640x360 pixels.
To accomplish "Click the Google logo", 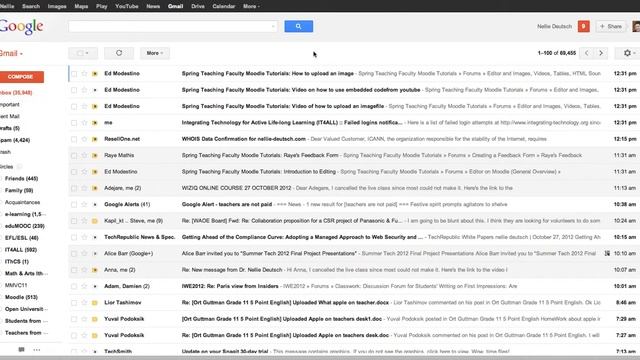I will (22, 27).
